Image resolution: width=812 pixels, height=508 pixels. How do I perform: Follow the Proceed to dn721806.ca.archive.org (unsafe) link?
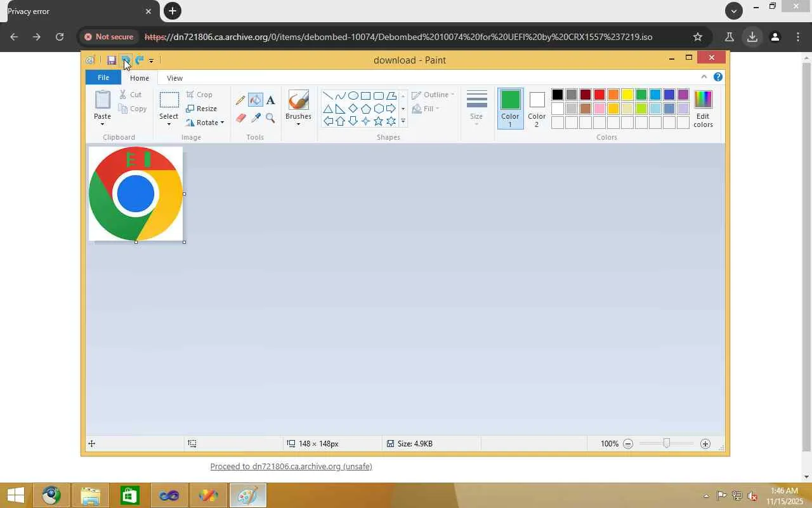coord(291,467)
